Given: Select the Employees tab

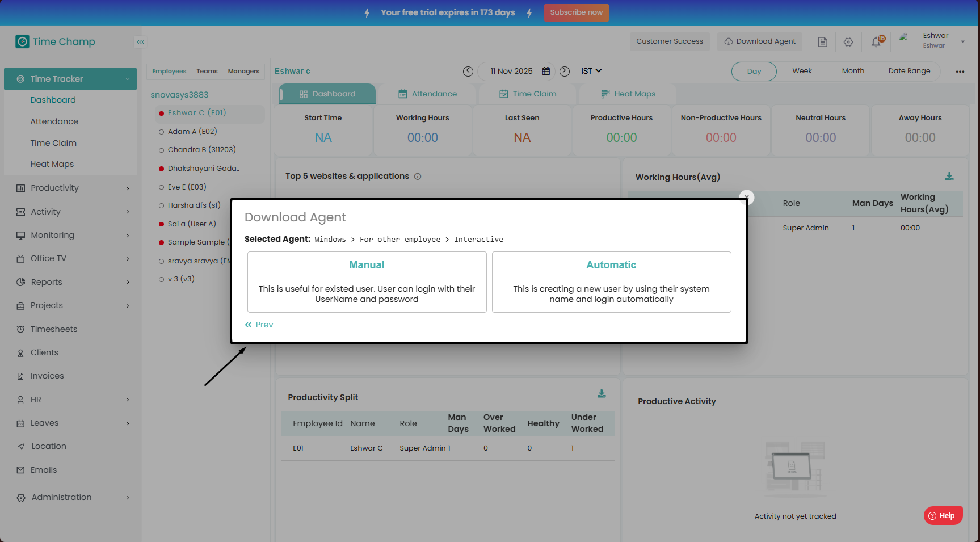Looking at the screenshot, I should (x=169, y=72).
